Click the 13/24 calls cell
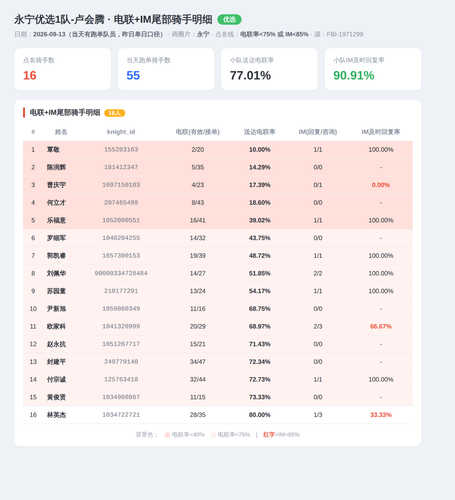Viewport: 455px width, 500px height. pos(198,291)
